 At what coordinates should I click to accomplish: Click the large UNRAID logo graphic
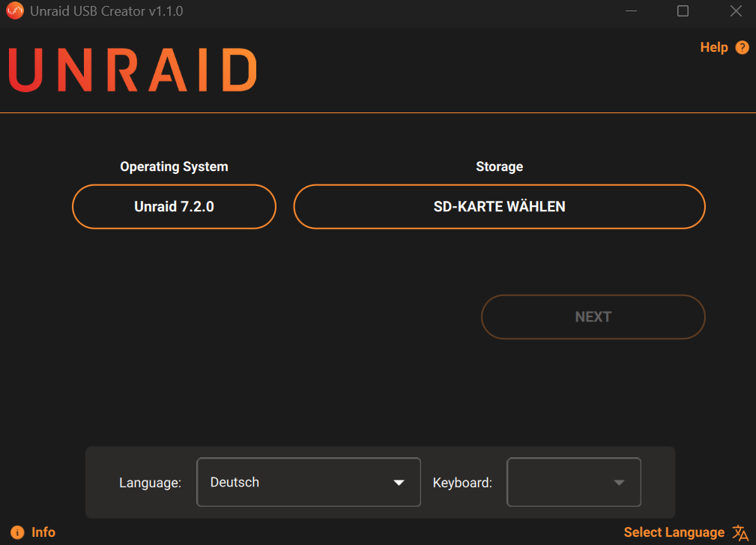click(132, 70)
